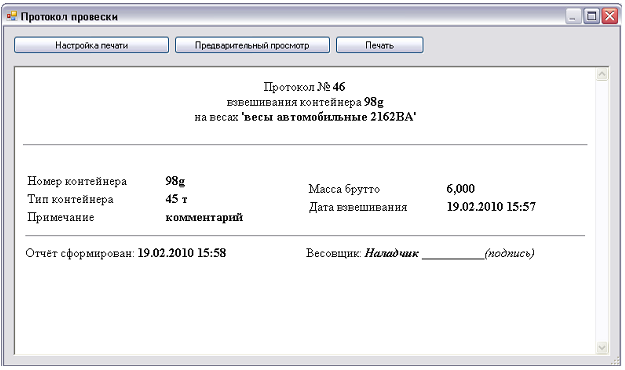Click the scrollbar up arrow
This screenshot has height=370, width=625.
[x=602, y=74]
